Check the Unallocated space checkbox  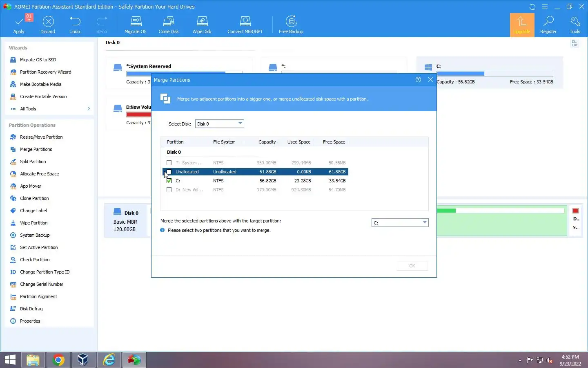(x=169, y=172)
